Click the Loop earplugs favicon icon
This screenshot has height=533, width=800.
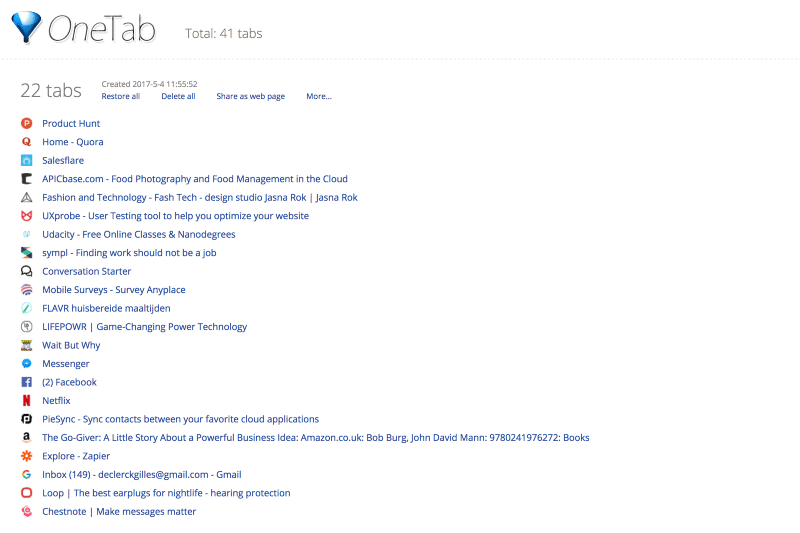27,493
